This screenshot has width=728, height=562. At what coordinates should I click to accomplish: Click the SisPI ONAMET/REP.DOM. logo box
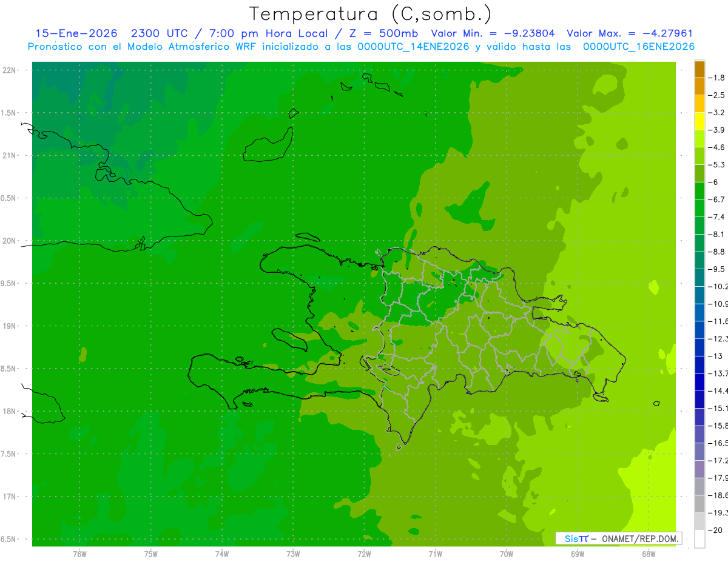[x=619, y=538]
